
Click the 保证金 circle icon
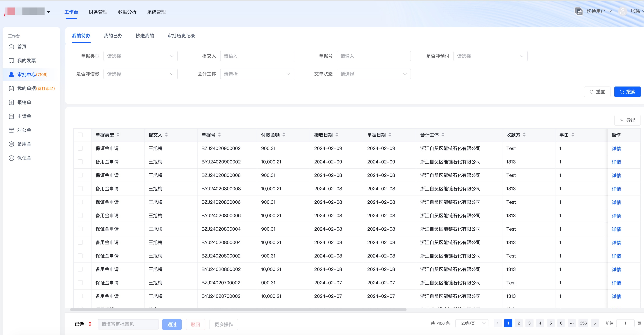click(x=11, y=158)
